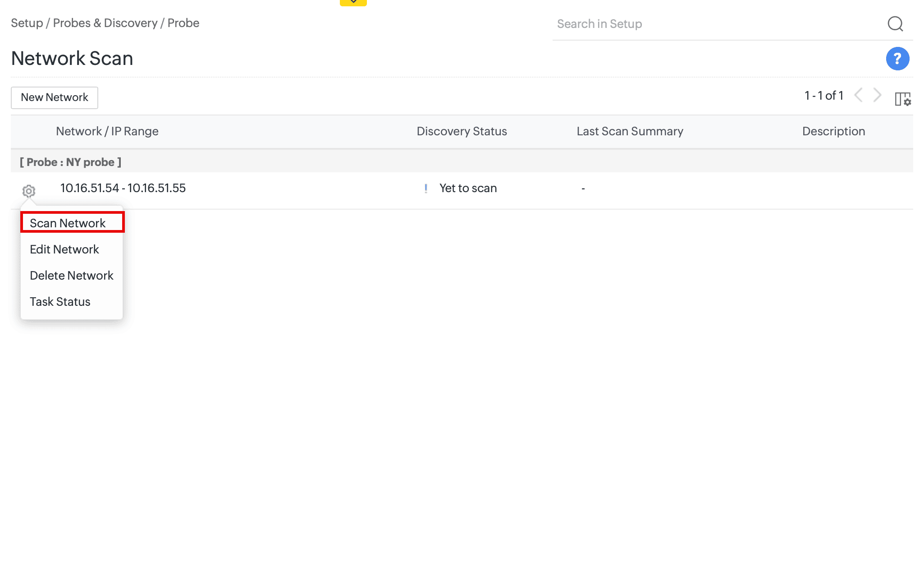The image size is (924, 580).
Task: Open the blue help question mark icon
Action: click(x=897, y=59)
